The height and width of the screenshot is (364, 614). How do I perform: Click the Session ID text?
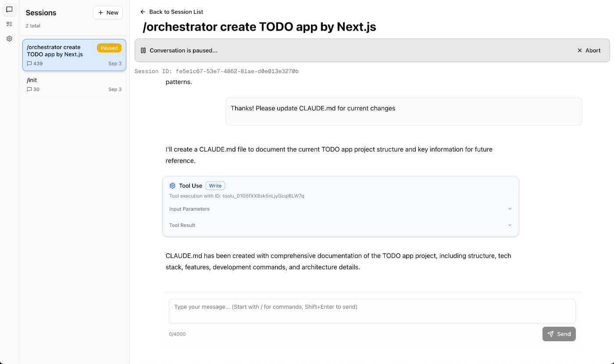pyautogui.click(x=217, y=71)
